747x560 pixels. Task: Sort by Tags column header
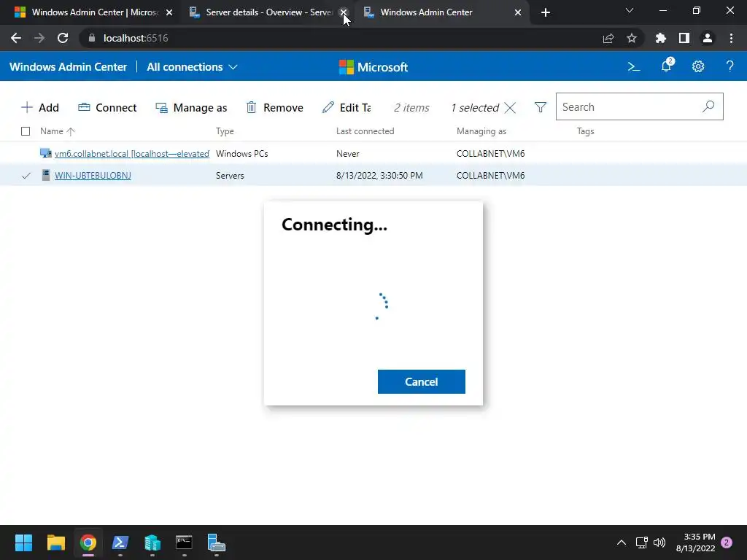click(586, 131)
